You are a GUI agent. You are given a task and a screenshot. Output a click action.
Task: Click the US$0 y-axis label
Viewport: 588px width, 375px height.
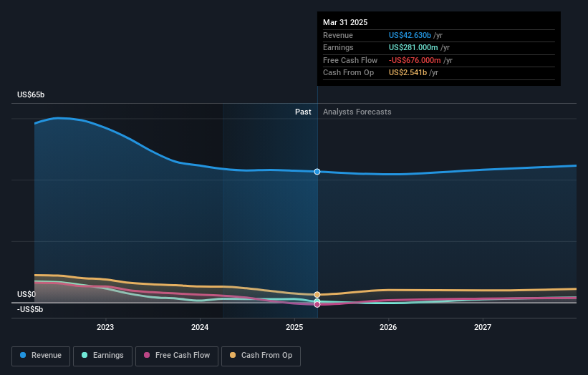click(26, 294)
